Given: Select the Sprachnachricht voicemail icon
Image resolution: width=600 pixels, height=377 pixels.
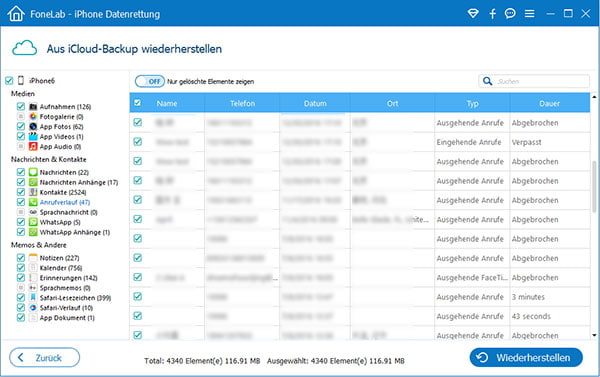Looking at the screenshot, I should click(x=33, y=212).
